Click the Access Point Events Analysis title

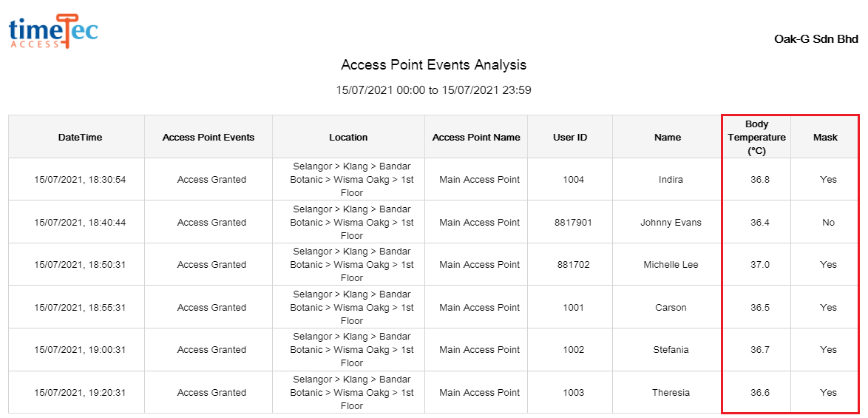433,65
